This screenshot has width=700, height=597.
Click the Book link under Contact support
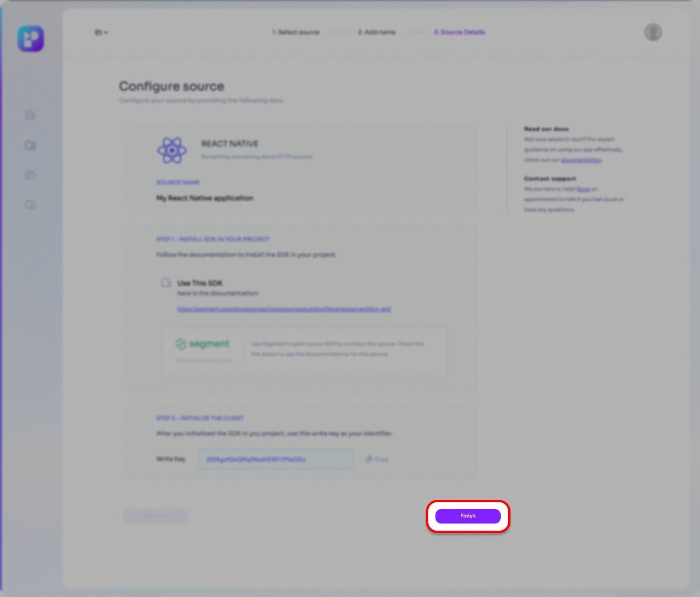click(x=583, y=189)
